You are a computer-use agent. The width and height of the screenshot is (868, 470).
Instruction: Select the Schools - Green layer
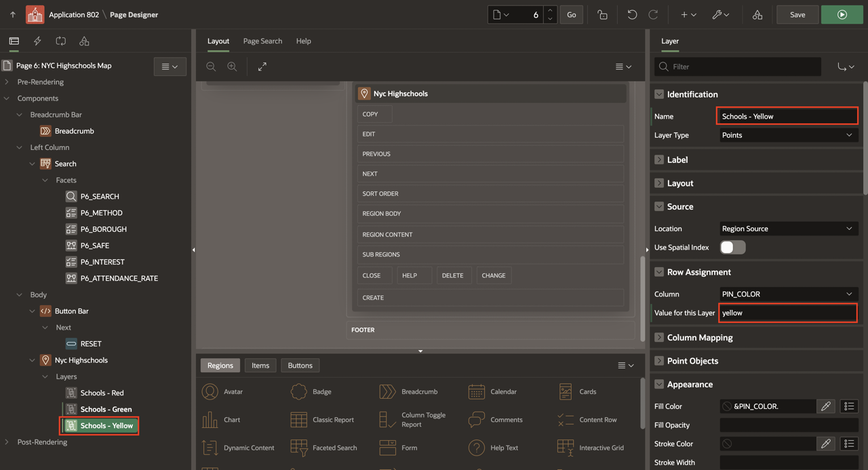coord(106,409)
